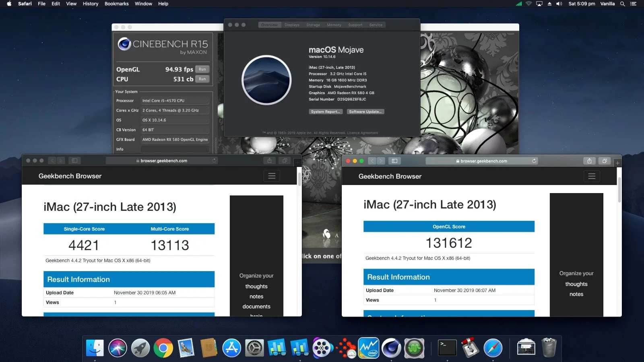Switch to Support tab in About This Mac
644x362 pixels.
click(355, 25)
